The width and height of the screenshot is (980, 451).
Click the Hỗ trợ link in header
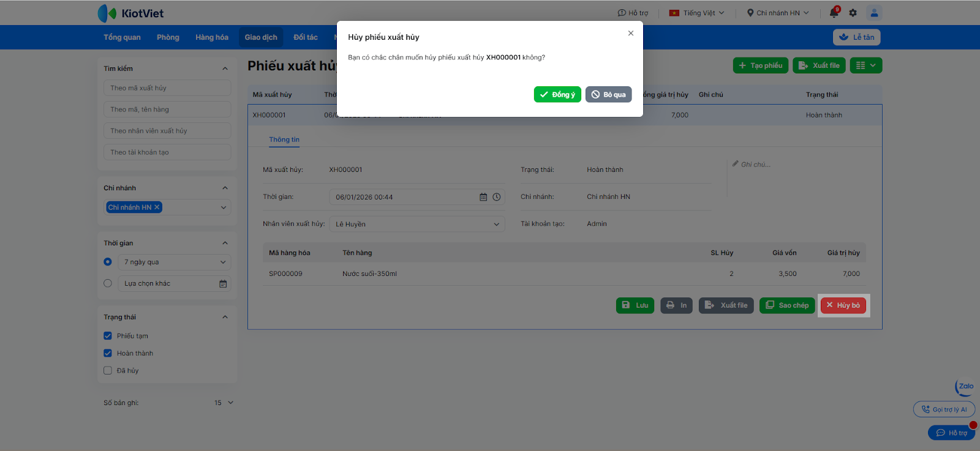pos(633,13)
